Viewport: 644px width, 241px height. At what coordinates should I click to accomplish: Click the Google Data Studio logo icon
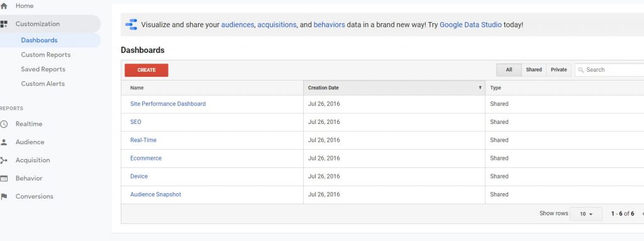tap(131, 25)
